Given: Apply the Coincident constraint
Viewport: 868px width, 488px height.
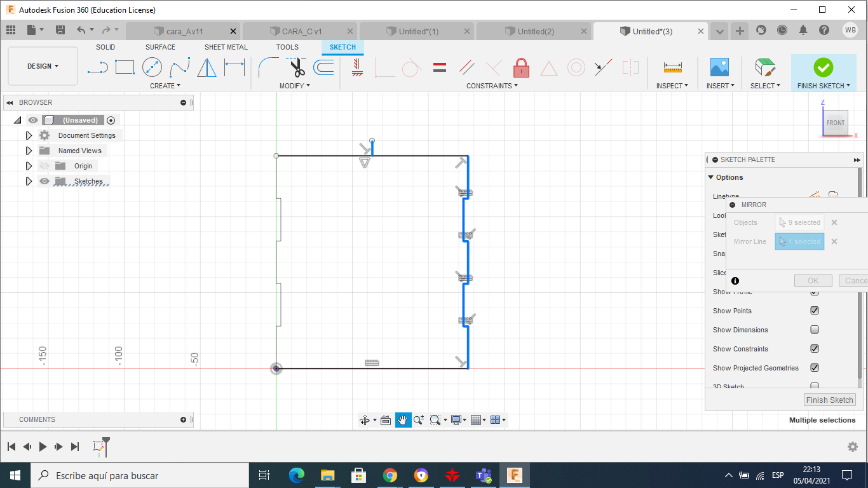Looking at the screenshot, I should tap(384, 67).
